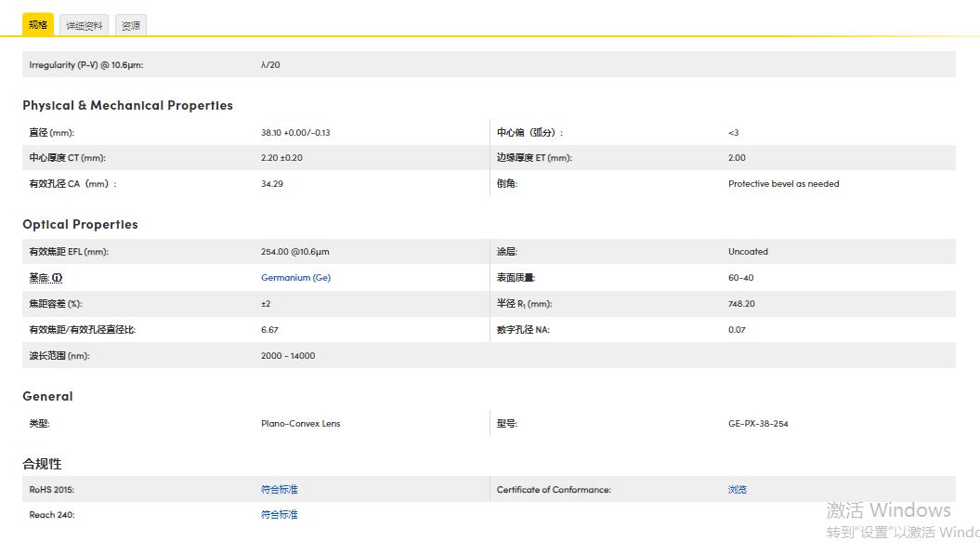Click 符合标准 link for Reach 240
The image size is (980, 554).
[x=280, y=515]
